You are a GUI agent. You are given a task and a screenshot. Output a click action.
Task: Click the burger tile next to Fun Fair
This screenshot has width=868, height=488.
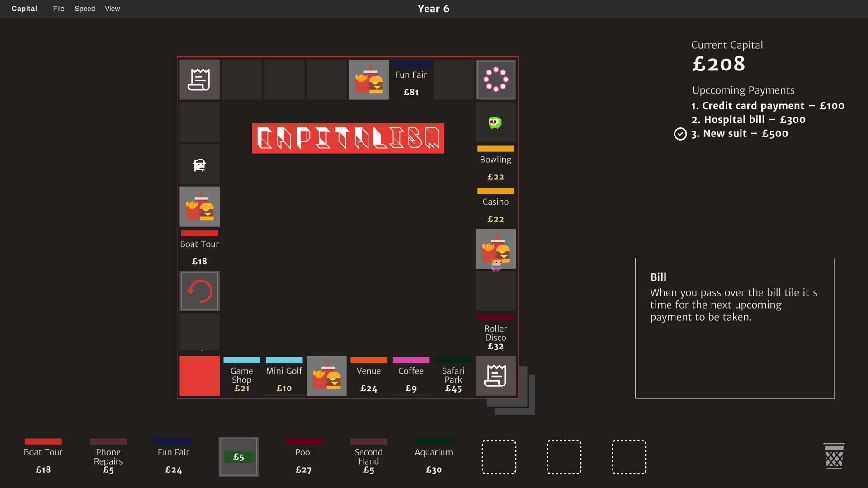tap(368, 80)
